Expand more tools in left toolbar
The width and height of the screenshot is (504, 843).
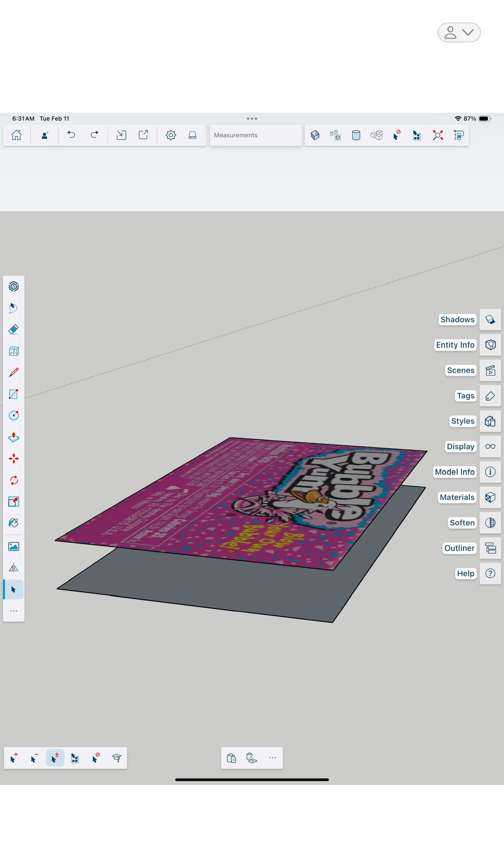pyautogui.click(x=14, y=611)
